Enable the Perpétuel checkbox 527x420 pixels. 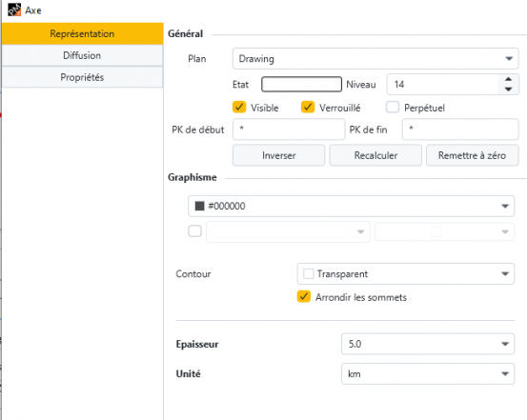tap(393, 108)
